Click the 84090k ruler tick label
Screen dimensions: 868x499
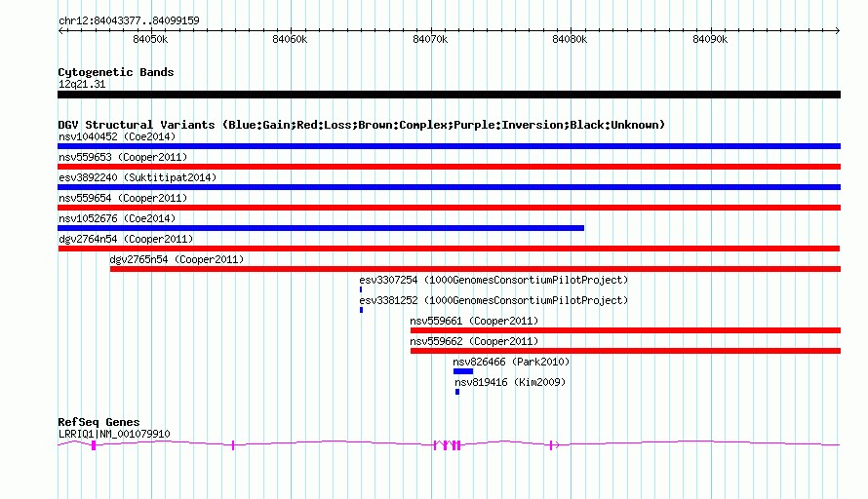point(710,40)
